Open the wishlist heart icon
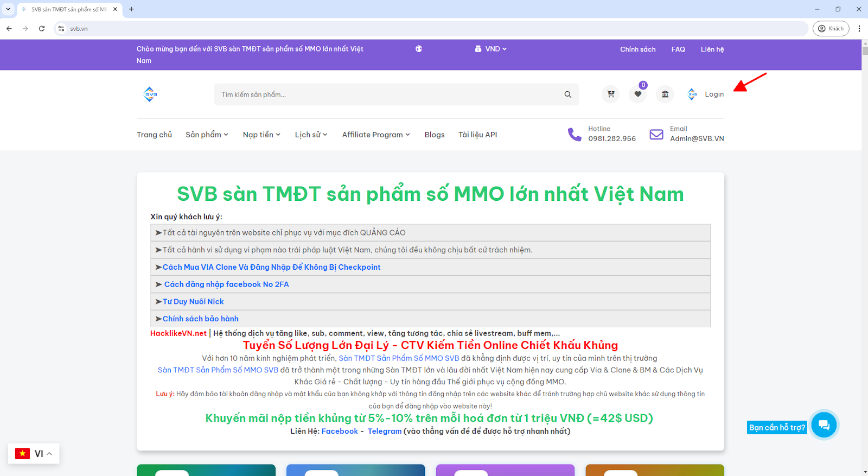 point(638,94)
